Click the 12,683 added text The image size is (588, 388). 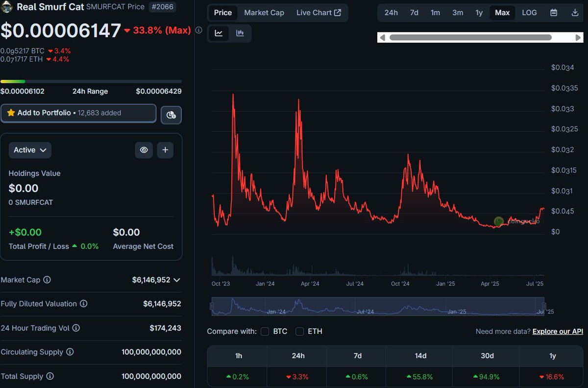tap(99, 113)
